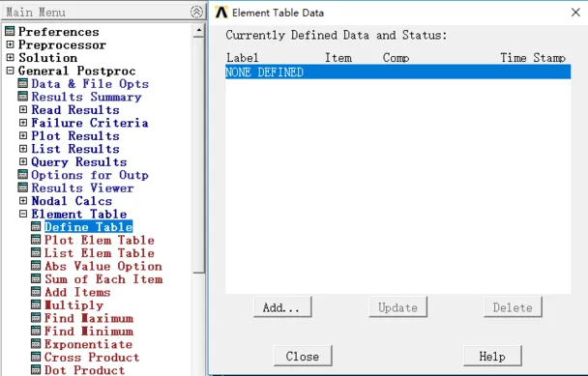Screen dimensions: 588x376
Task: Click the Results Summary icon
Action: (23, 97)
